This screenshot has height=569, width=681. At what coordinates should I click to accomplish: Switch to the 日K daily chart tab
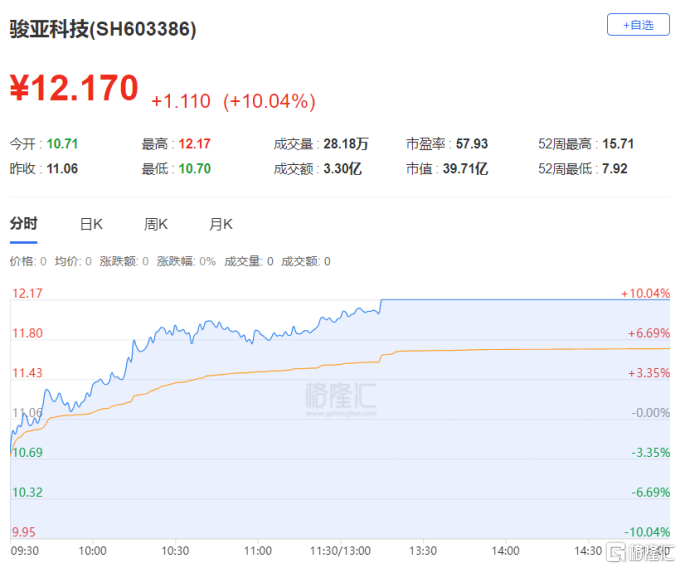[x=91, y=225]
